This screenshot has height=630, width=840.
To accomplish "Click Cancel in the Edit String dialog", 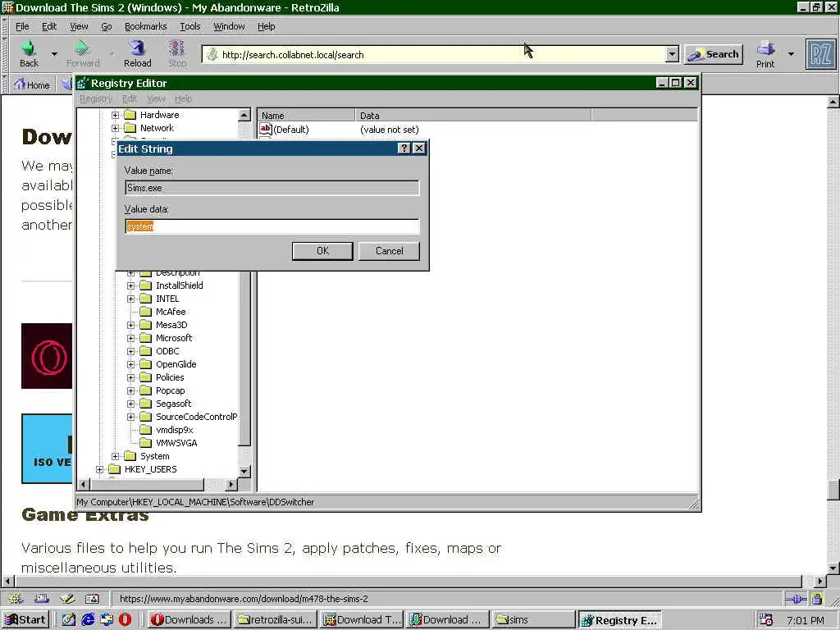I will 389,251.
